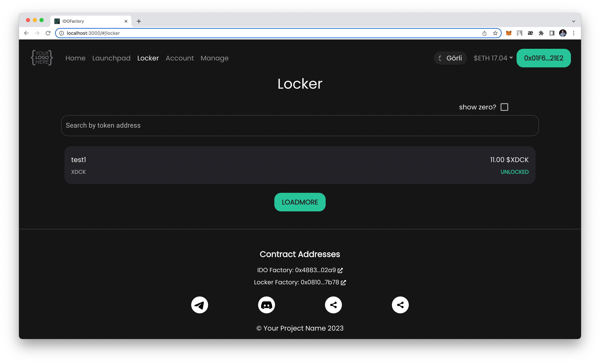Open the MetaMask fox extension
This screenshot has height=364, width=600.
tap(508, 33)
